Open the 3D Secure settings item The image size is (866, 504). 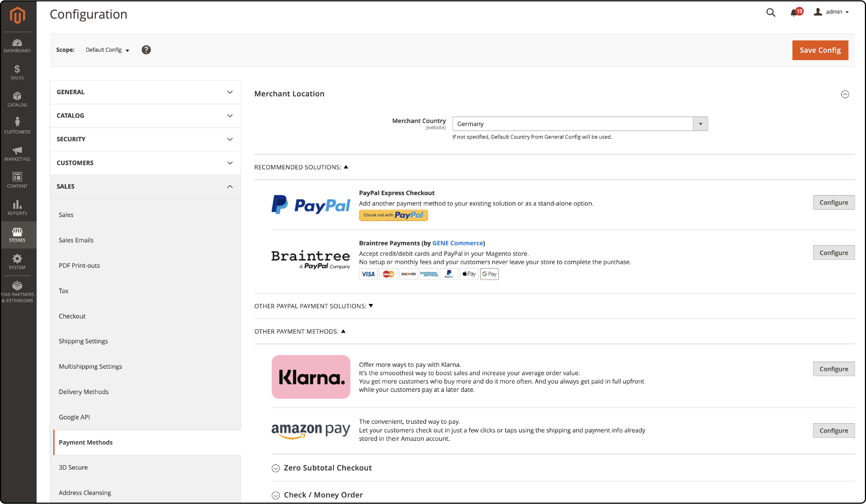[x=73, y=467]
